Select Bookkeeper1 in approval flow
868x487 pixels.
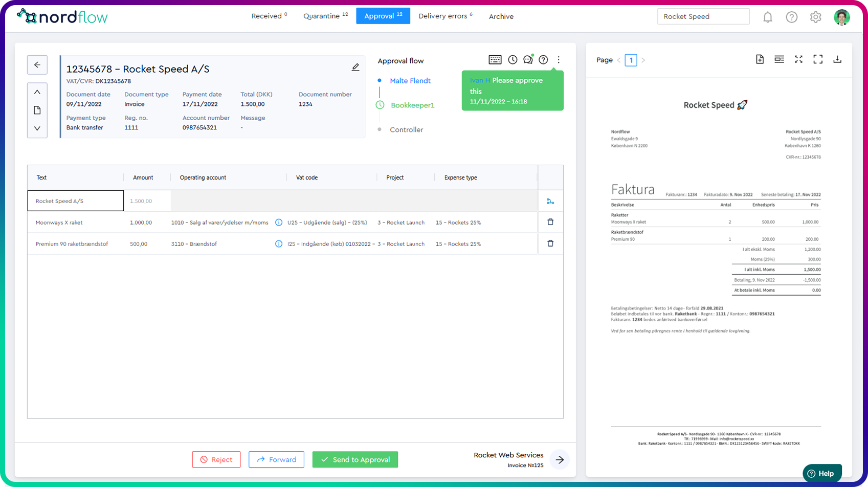412,105
